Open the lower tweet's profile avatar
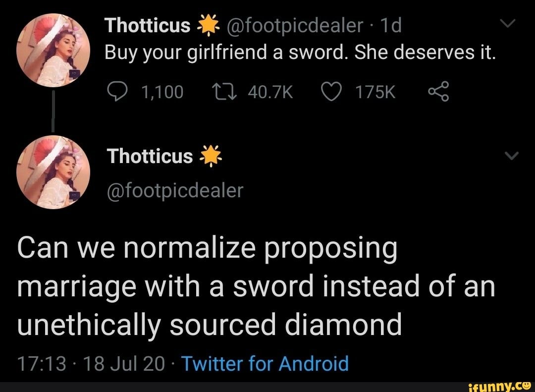The image size is (535, 392). tap(53, 172)
